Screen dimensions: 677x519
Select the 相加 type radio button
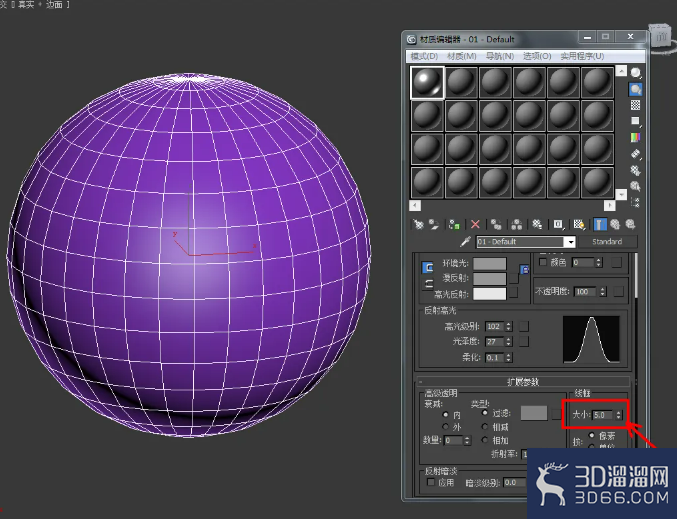coord(485,440)
